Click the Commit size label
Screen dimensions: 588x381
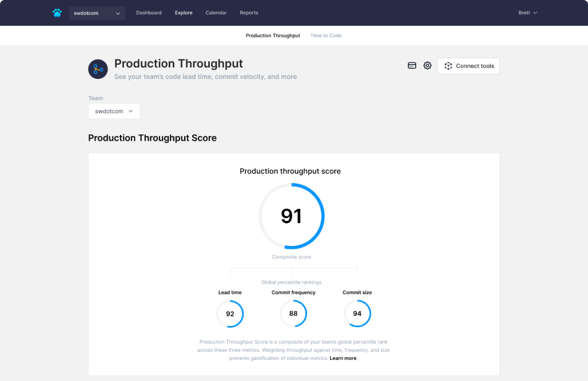pyautogui.click(x=357, y=292)
